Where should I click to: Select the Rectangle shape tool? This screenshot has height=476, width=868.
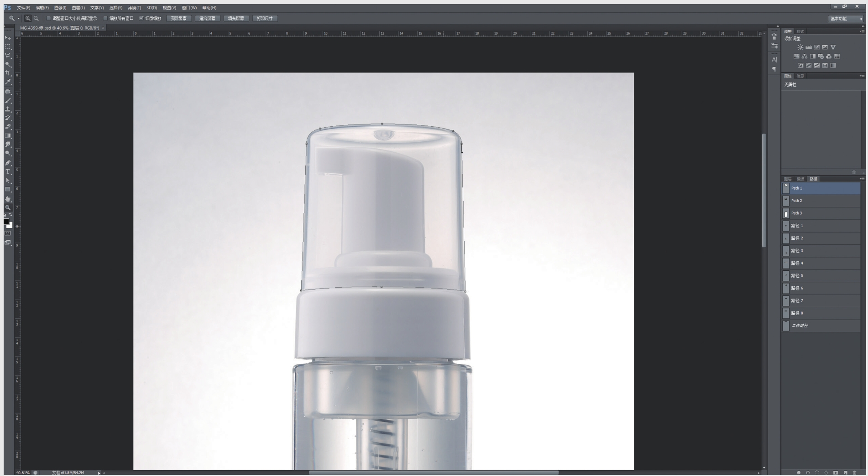(x=8, y=190)
